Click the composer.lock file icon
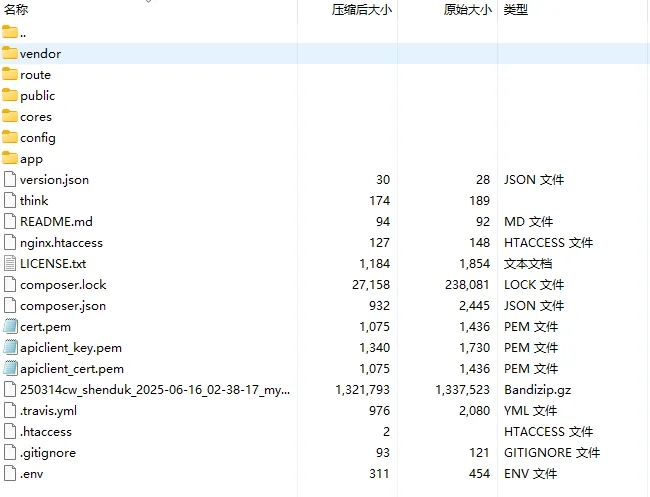The image size is (650, 497). 10,285
